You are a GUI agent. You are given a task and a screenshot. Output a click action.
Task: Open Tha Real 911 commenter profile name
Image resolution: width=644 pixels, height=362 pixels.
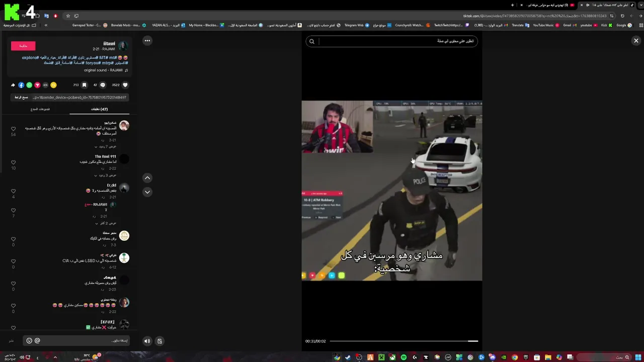[105, 156]
